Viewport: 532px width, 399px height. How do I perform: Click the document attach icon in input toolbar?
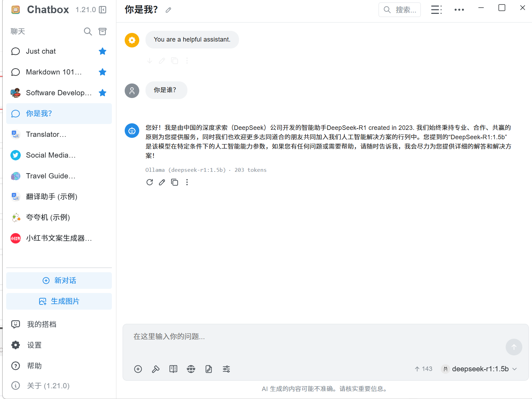tap(209, 369)
